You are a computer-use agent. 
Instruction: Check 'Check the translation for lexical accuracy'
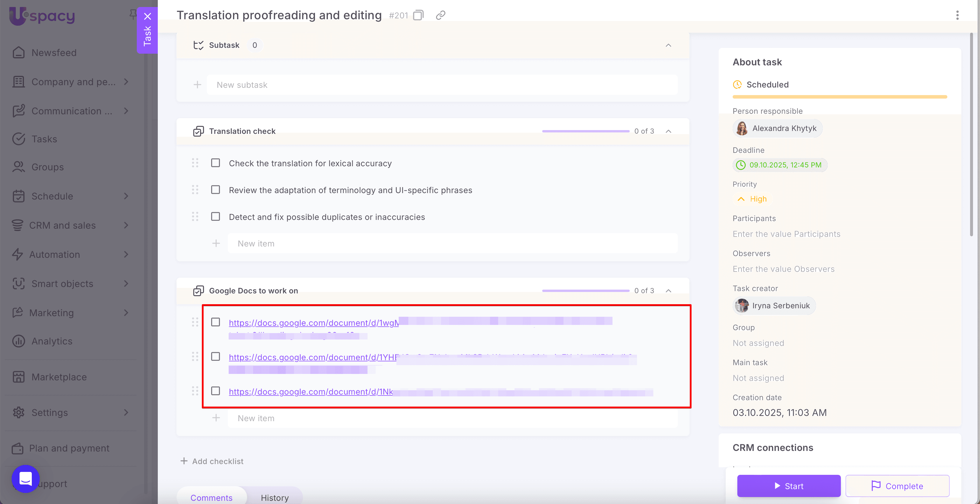(x=215, y=163)
